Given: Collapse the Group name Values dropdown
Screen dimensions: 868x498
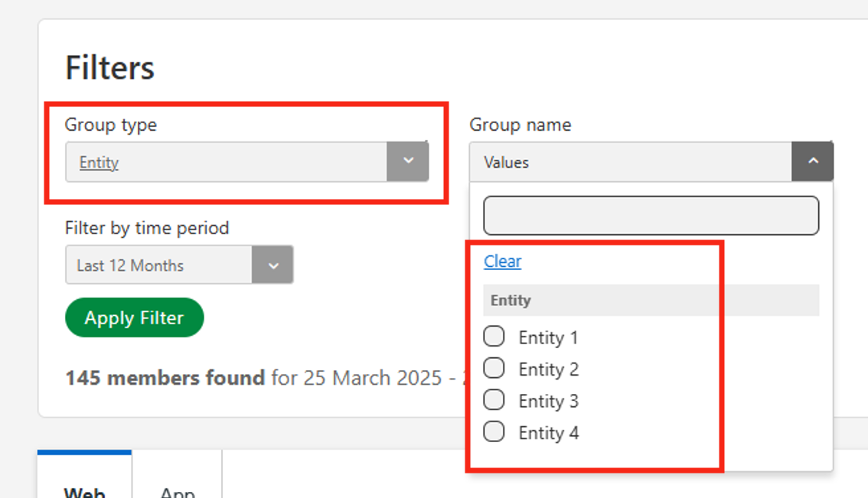Looking at the screenshot, I should coord(813,161).
